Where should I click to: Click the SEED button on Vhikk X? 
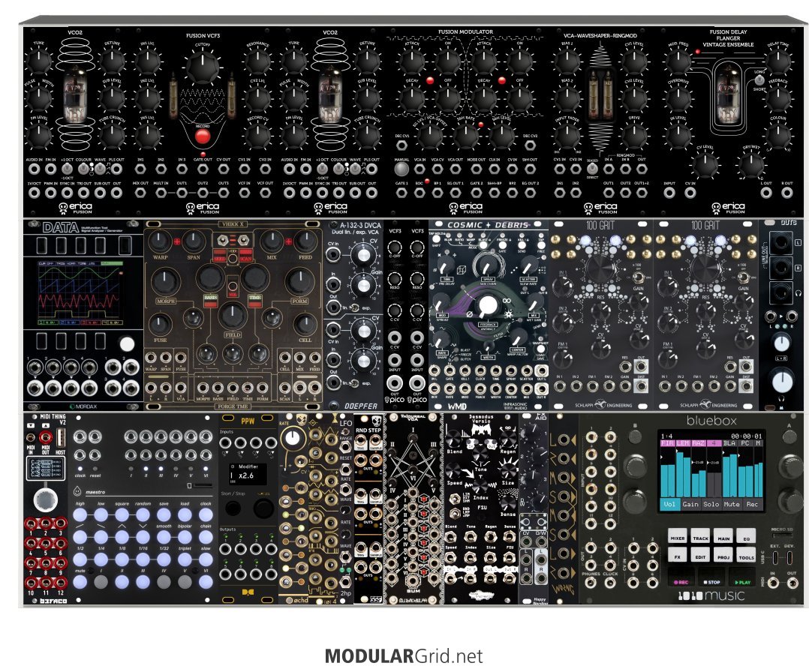(219, 256)
